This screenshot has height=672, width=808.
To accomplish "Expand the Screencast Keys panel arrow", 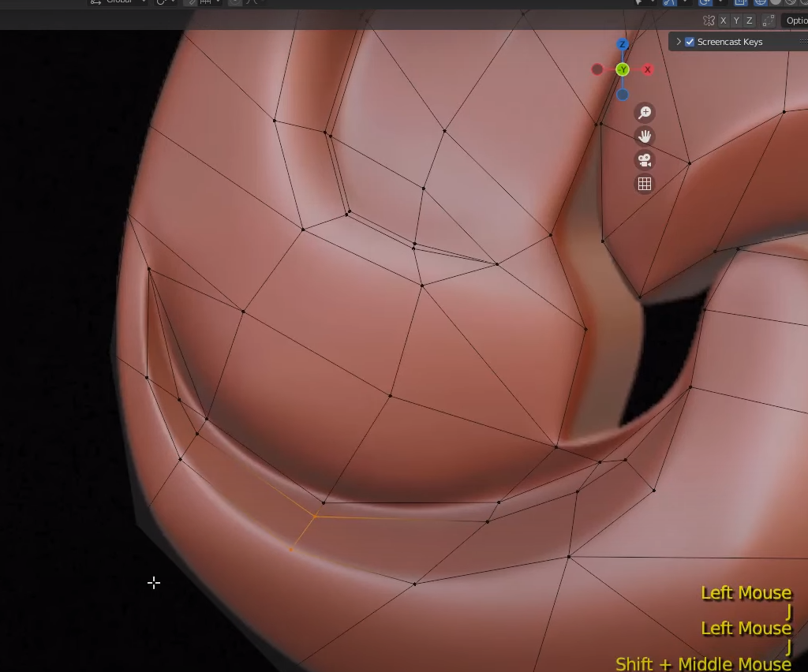I will point(679,42).
